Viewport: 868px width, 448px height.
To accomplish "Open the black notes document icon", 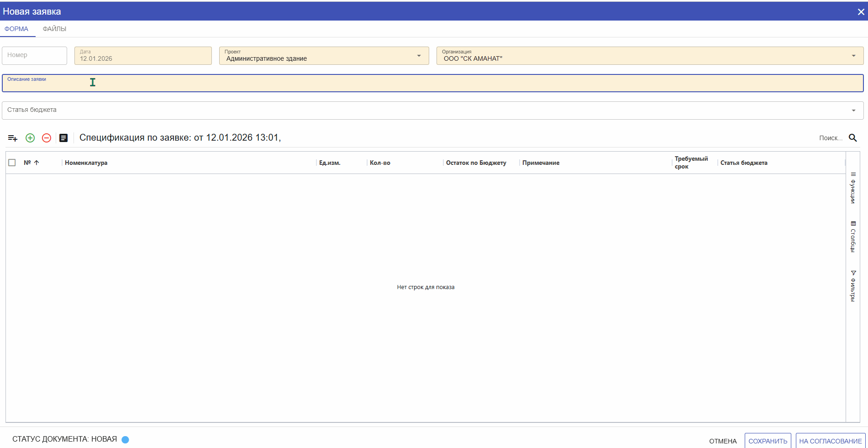I will pos(63,138).
